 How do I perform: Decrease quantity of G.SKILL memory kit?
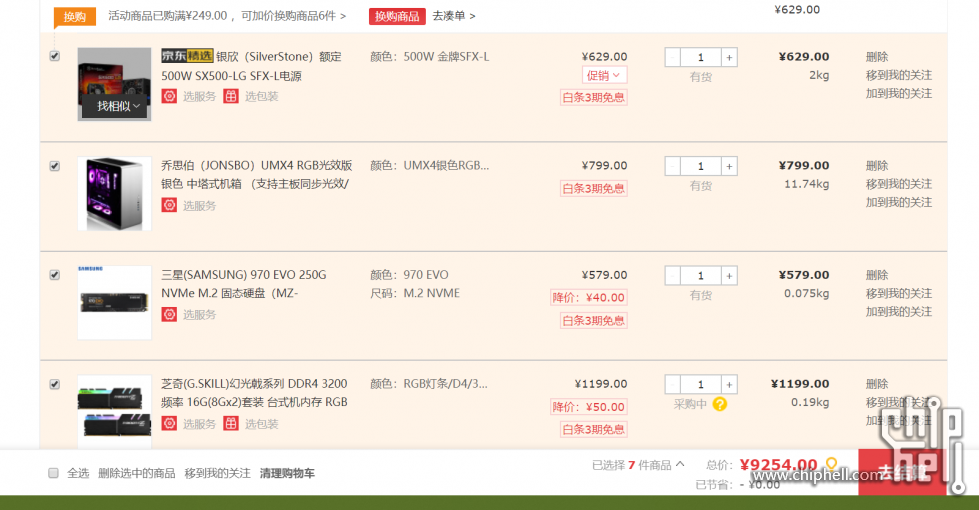672,385
